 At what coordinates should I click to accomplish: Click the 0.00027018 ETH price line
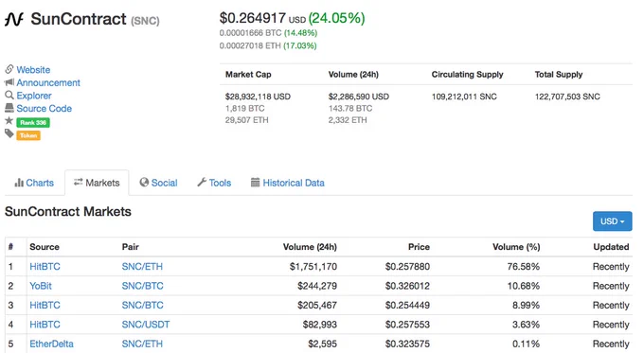click(x=268, y=45)
